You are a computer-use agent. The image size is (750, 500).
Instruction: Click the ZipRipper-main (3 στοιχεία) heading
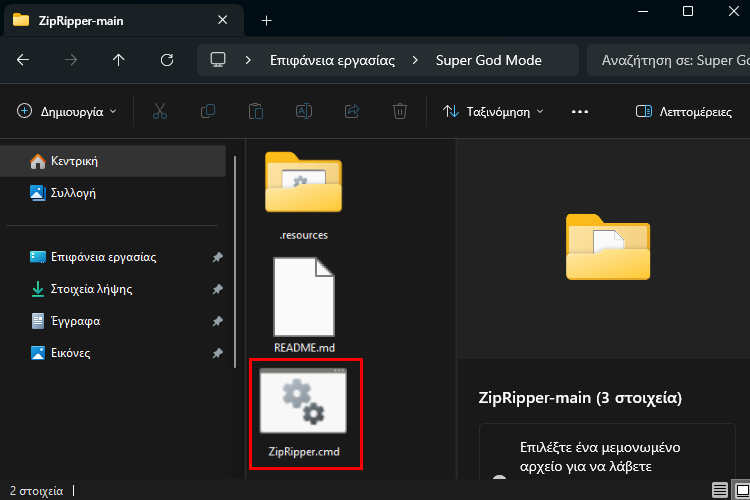[580, 398]
